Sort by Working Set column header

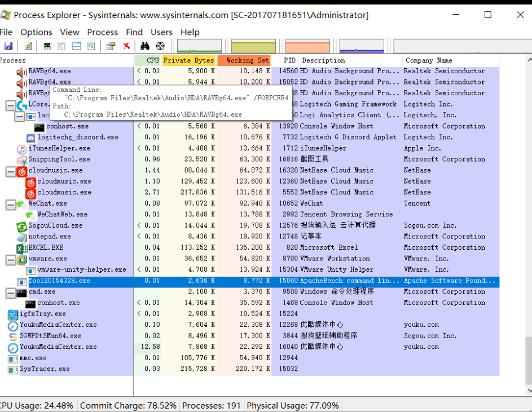pyautogui.click(x=244, y=60)
